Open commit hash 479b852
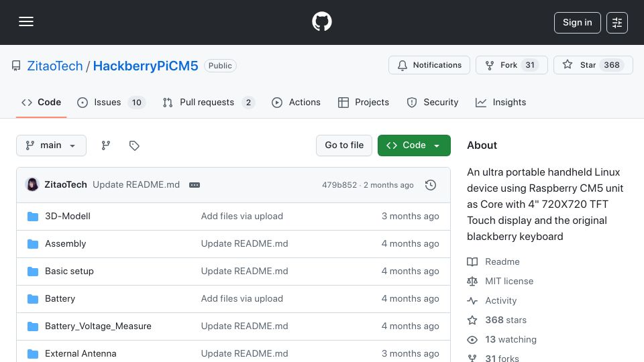 [339, 185]
